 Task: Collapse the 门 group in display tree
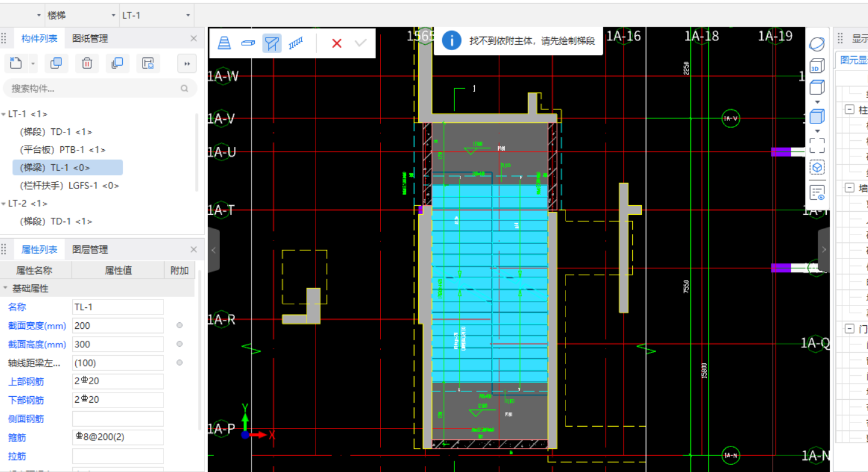pos(849,329)
